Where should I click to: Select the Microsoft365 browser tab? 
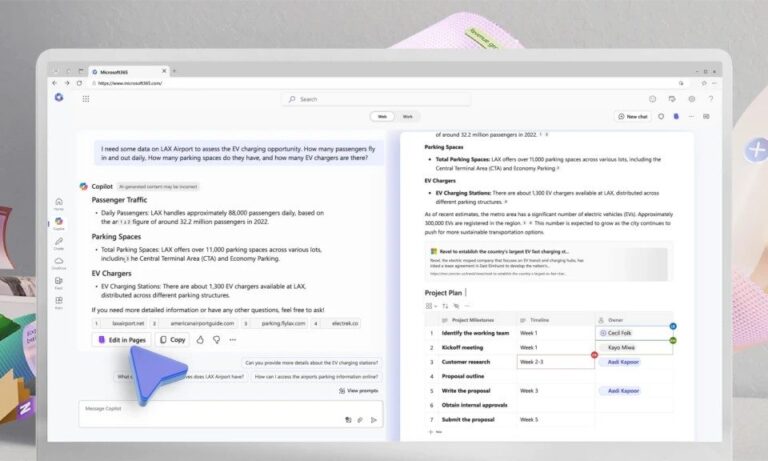[x=129, y=72]
